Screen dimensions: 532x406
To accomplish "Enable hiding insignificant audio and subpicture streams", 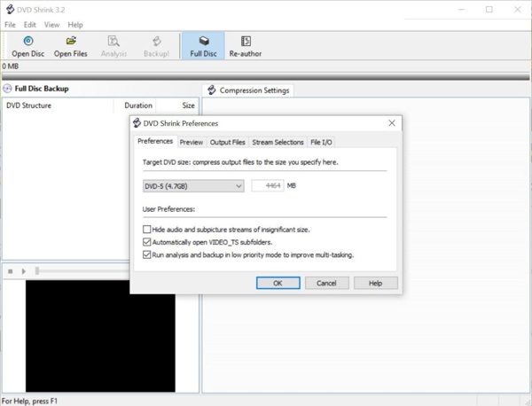I will (146, 230).
